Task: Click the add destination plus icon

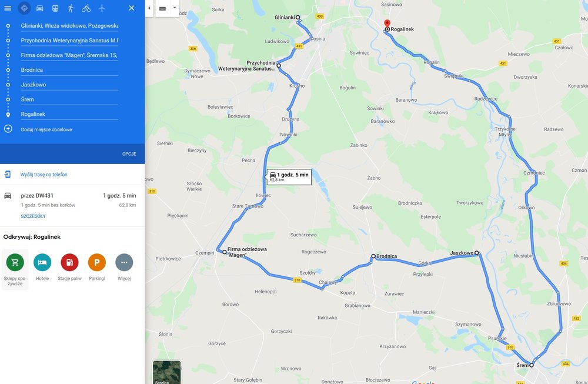Action: coord(8,129)
